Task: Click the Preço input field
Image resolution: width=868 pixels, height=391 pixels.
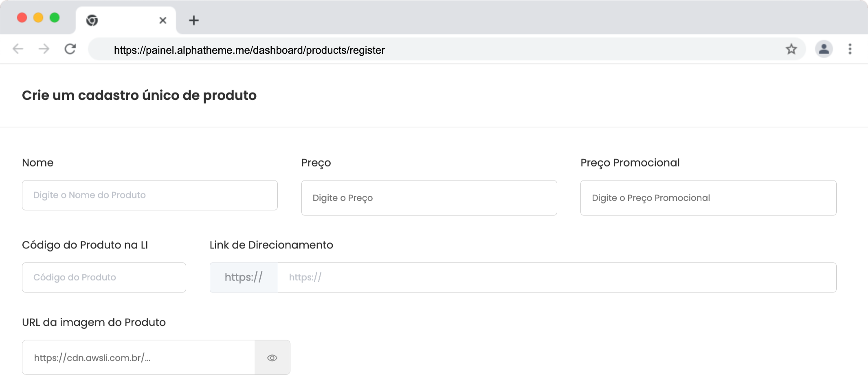Action: 429,198
